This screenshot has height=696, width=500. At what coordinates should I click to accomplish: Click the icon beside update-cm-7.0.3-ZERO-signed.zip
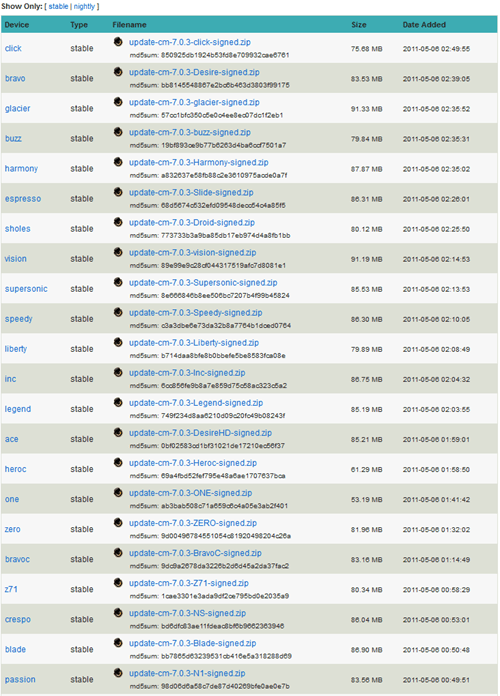(118, 522)
